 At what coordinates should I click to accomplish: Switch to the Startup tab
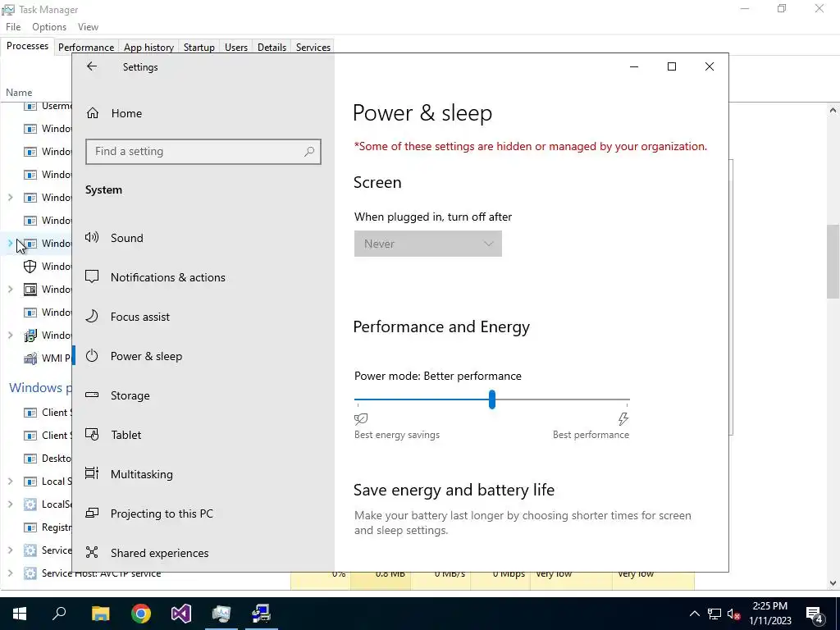[199, 47]
